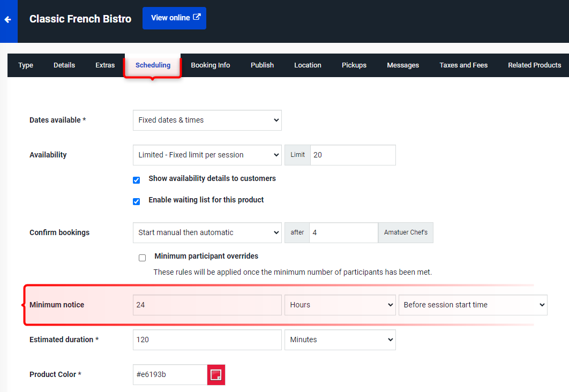Click the 'after' count field showing 4
Image resolution: width=569 pixels, height=392 pixels.
(x=343, y=233)
